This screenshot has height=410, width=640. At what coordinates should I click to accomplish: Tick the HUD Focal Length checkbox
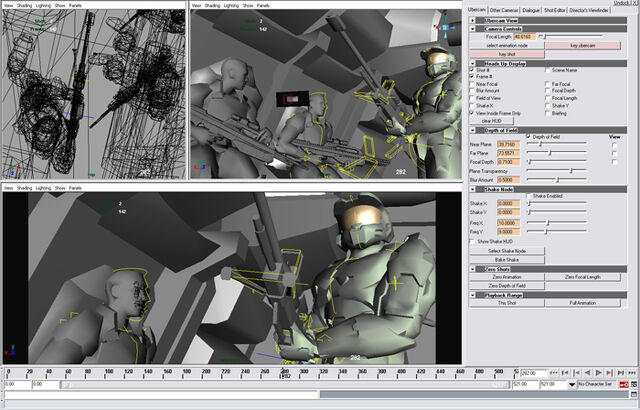547,98
